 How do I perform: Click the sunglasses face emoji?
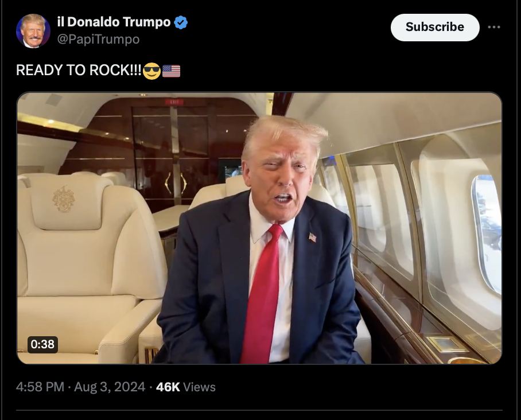click(x=151, y=71)
